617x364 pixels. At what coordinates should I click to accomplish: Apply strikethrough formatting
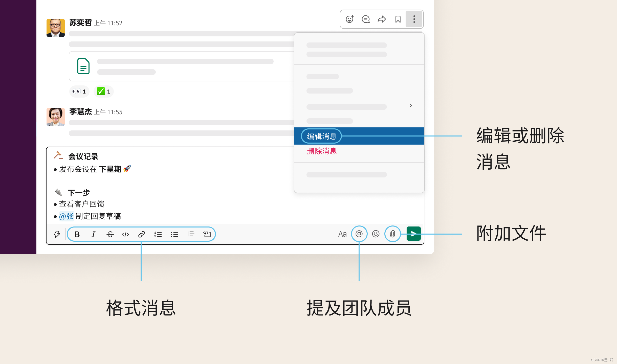110,234
